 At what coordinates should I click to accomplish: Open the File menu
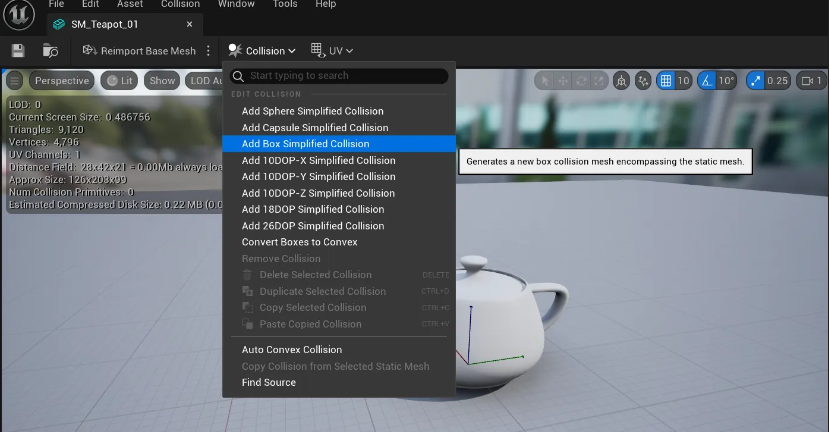click(56, 4)
